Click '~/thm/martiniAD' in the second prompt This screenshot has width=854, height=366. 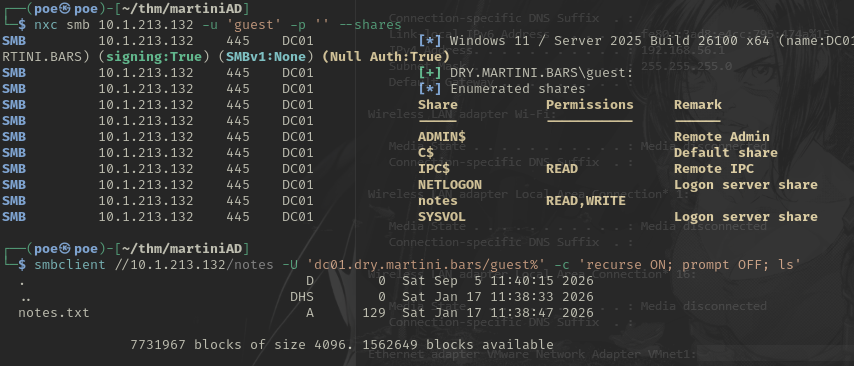(x=182, y=249)
